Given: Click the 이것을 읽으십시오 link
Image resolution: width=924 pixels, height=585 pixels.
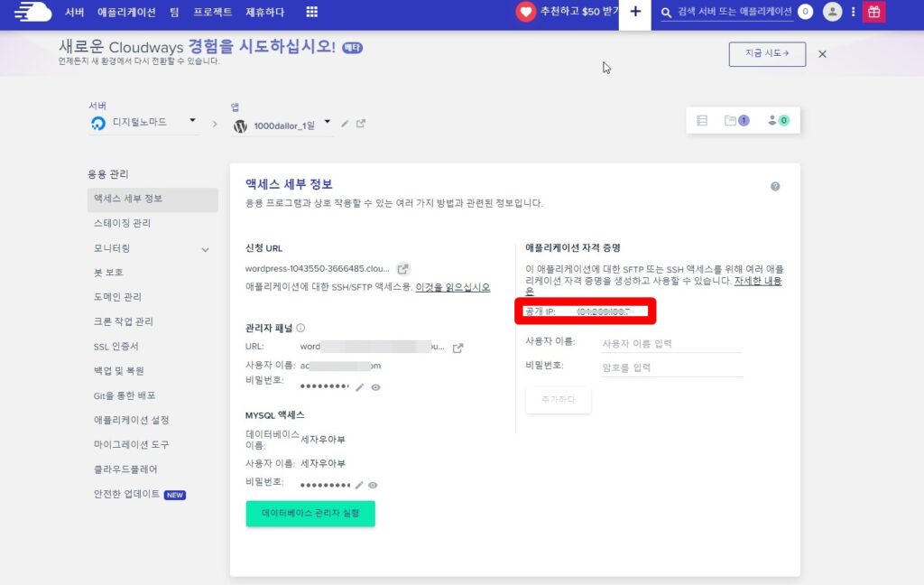Looking at the screenshot, I should tap(453, 287).
